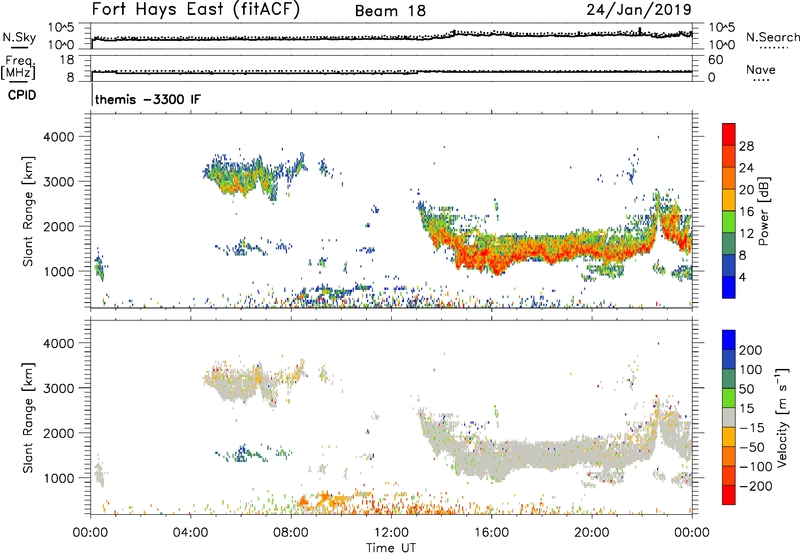Image resolution: width=800 pixels, height=554 pixels.
Task: Select the red top segment of the power colorbar
Action: click(729, 134)
